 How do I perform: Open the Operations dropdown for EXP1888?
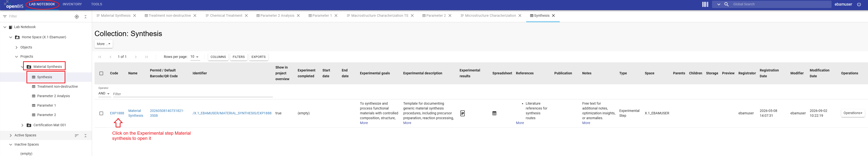(852, 113)
